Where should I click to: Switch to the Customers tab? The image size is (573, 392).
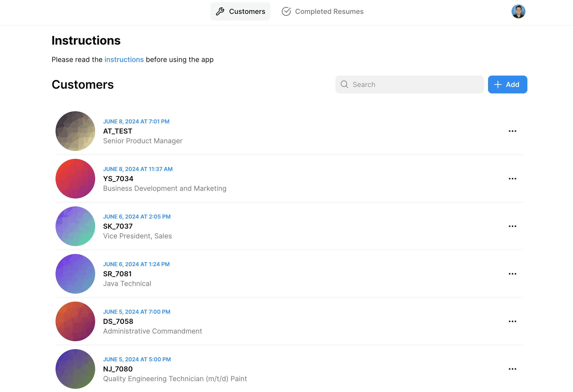tap(240, 11)
